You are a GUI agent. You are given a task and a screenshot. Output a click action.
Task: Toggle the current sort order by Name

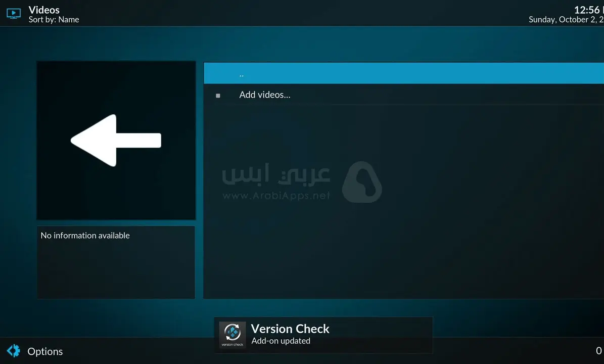click(54, 19)
